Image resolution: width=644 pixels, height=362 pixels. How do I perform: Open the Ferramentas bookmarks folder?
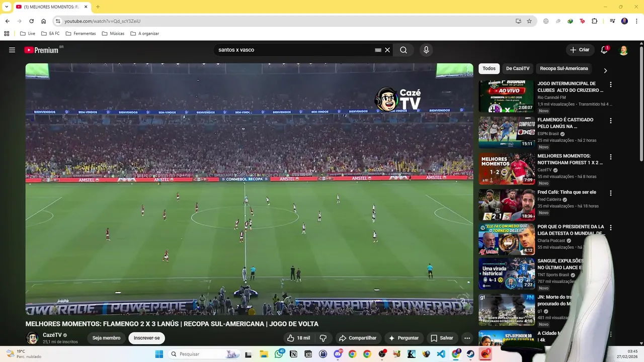(x=80, y=34)
